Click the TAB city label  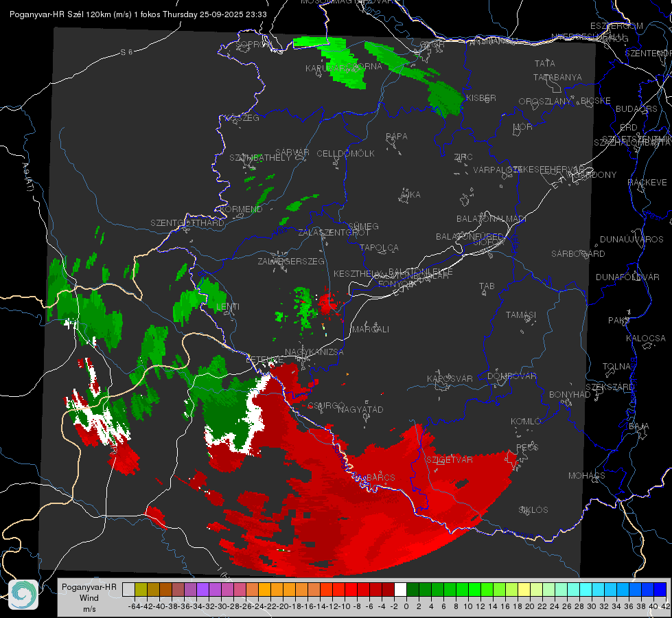pyautogui.click(x=487, y=286)
